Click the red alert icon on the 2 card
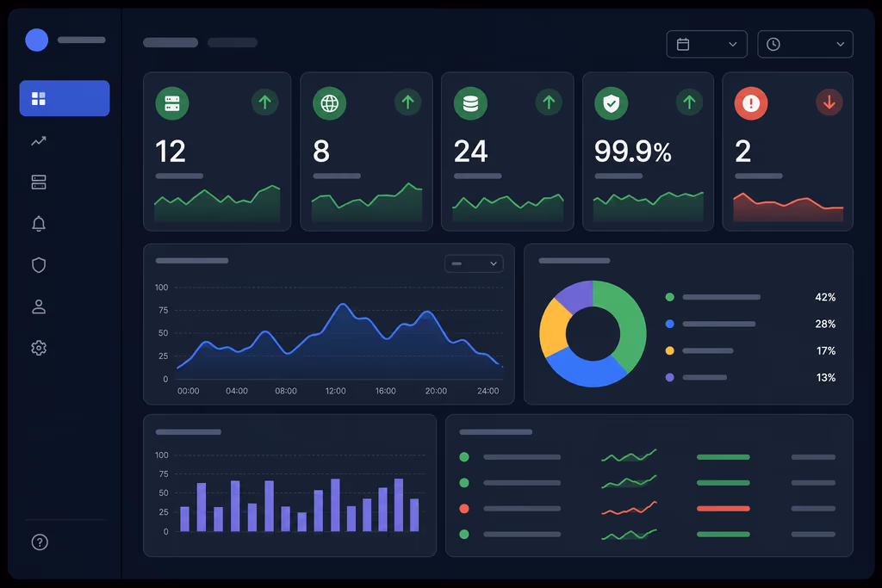The width and height of the screenshot is (882, 588). pyautogui.click(x=751, y=103)
